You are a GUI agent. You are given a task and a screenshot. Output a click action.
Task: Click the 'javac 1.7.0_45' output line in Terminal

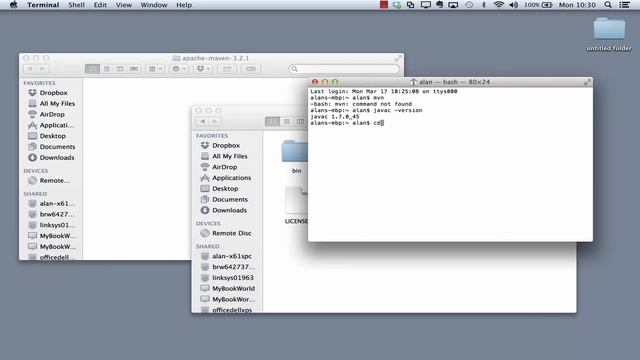(x=334, y=117)
